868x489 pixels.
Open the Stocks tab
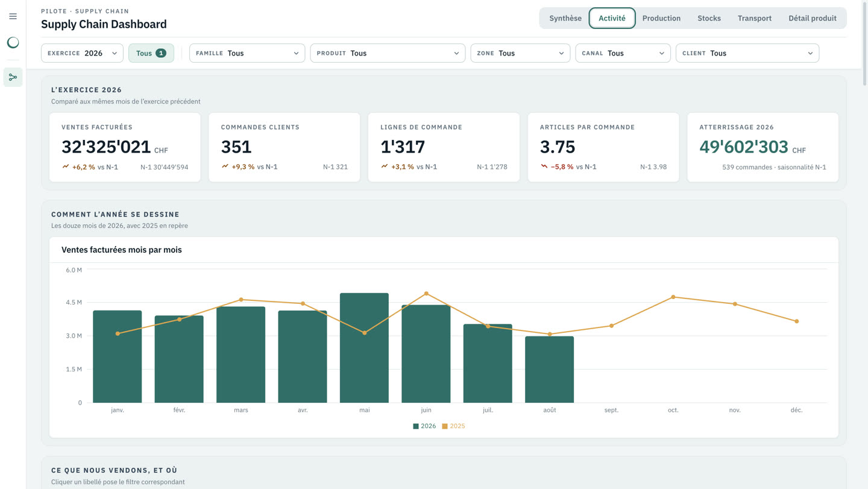pyautogui.click(x=709, y=18)
